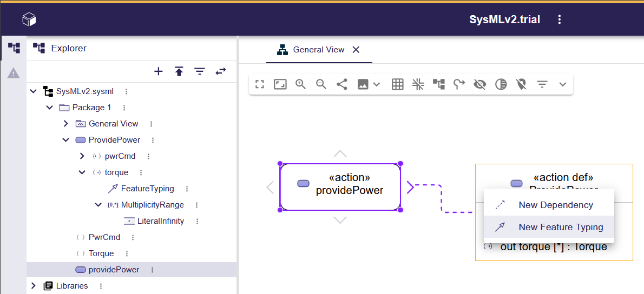The width and height of the screenshot is (644, 294).
Task: Click the share diagram icon
Action: pos(342,84)
